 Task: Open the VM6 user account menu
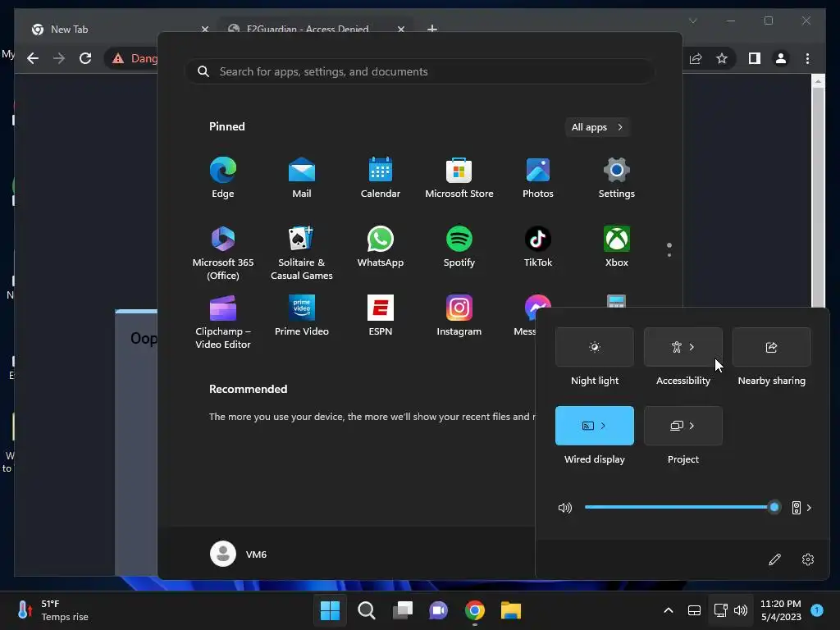tap(239, 554)
